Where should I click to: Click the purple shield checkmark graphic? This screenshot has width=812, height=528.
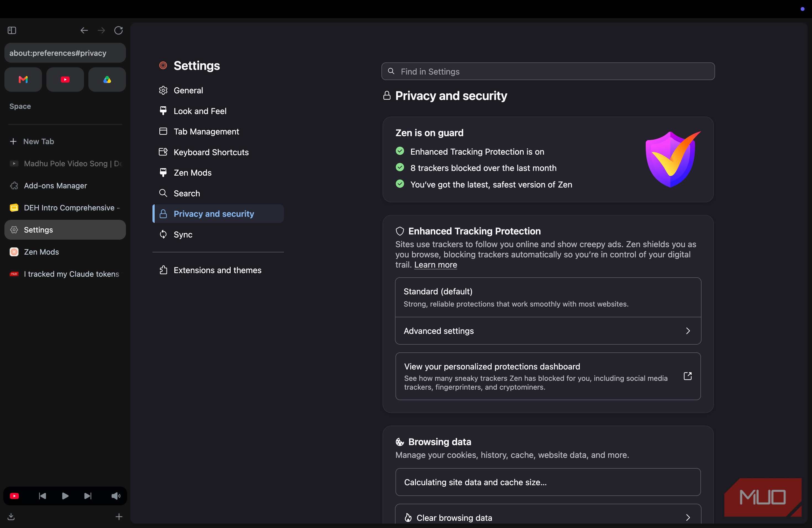tap(673, 159)
